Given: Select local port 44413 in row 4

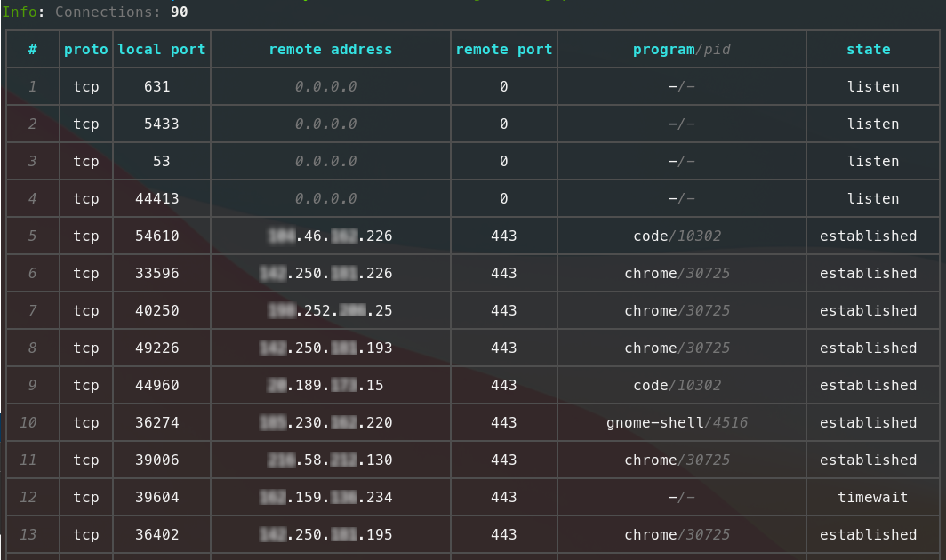Looking at the screenshot, I should [157, 199].
